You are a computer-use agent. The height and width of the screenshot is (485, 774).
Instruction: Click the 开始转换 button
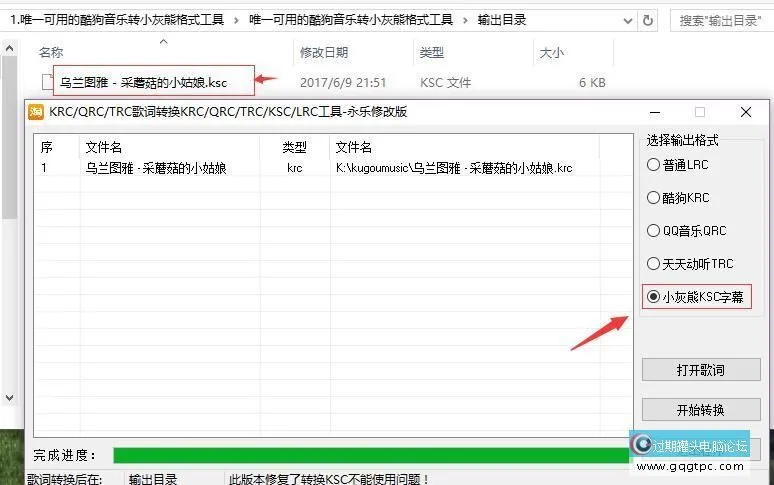click(x=701, y=410)
